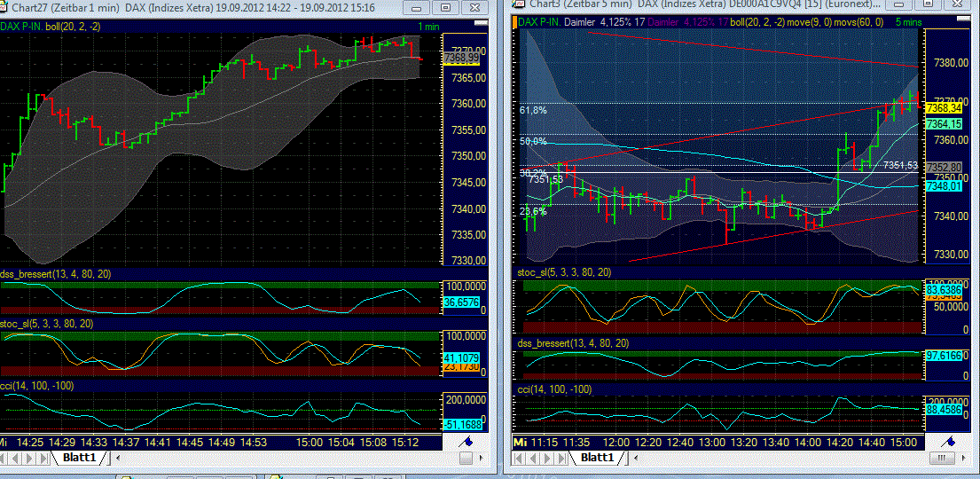The height and width of the screenshot is (479, 980).
Task: Click the stoc_sl(5, 3, 3, 80, 20) label in Chart3
Action: coord(564,272)
